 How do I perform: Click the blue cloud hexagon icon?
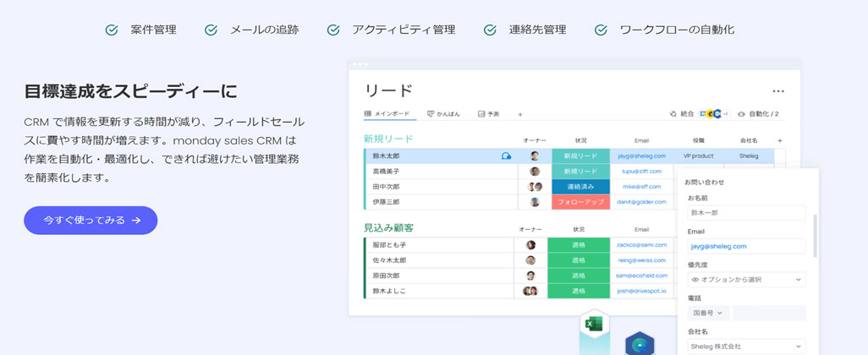640,344
